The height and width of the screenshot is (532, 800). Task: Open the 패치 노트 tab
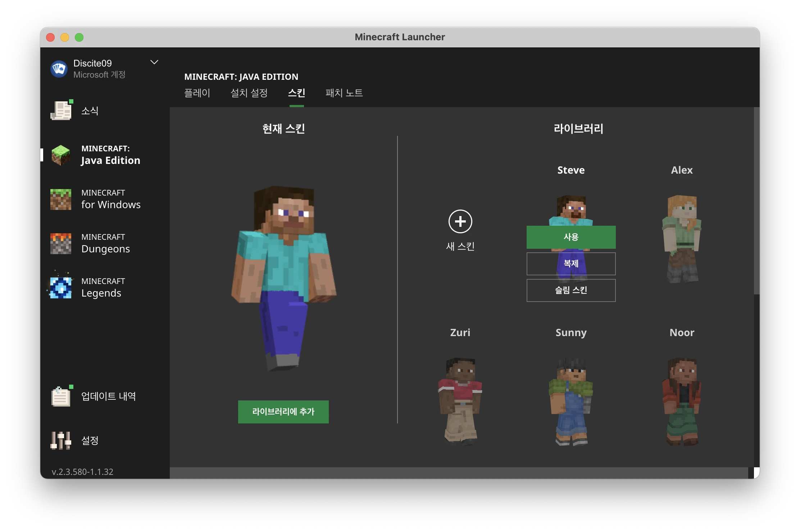point(344,93)
